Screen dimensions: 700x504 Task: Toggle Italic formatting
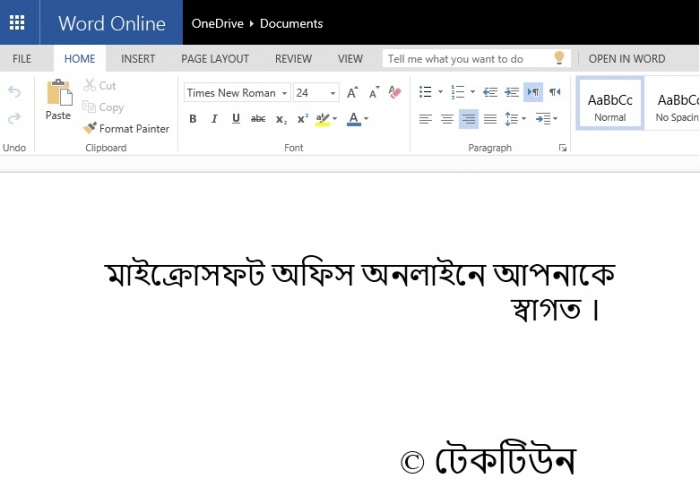pyautogui.click(x=215, y=119)
